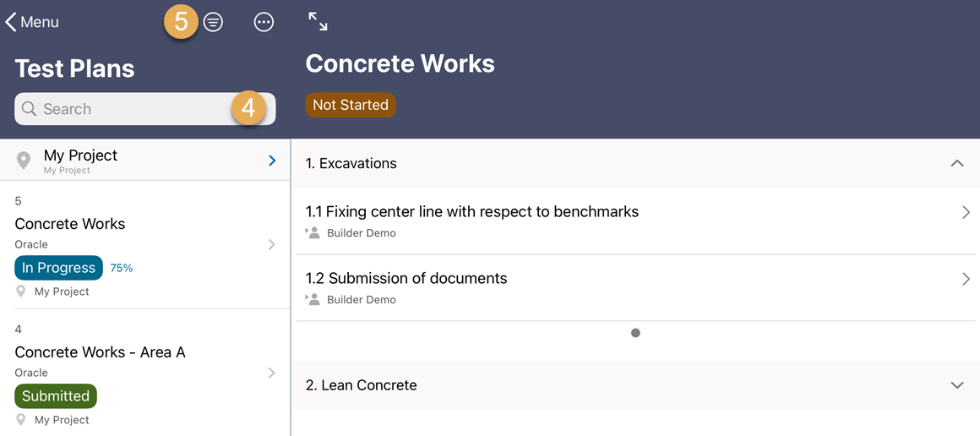This screenshot has width=980, height=436.
Task: Open item 1.1 Fixing center line
Action: click(471, 212)
